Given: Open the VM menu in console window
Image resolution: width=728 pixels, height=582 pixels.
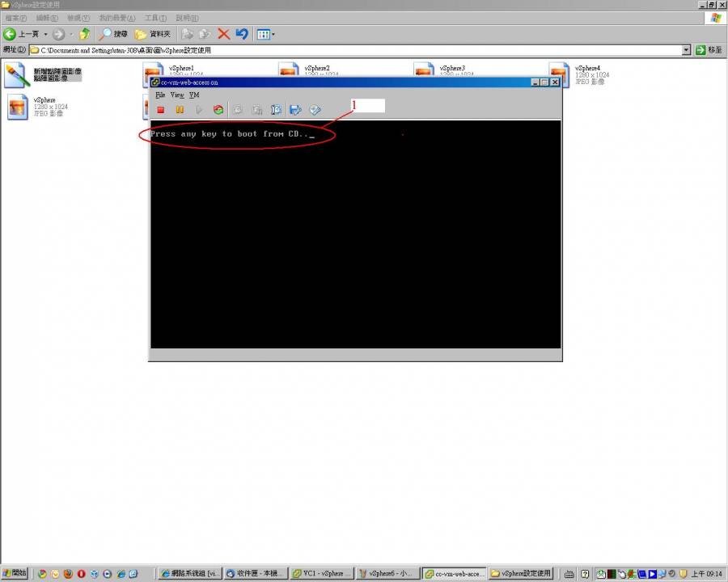Looking at the screenshot, I should pyautogui.click(x=194, y=95).
